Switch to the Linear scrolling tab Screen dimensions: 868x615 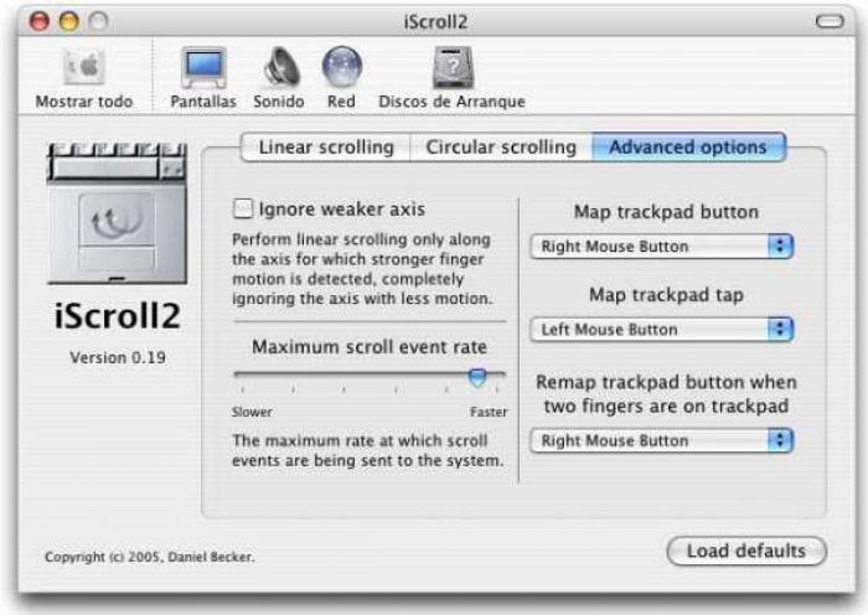(x=326, y=147)
